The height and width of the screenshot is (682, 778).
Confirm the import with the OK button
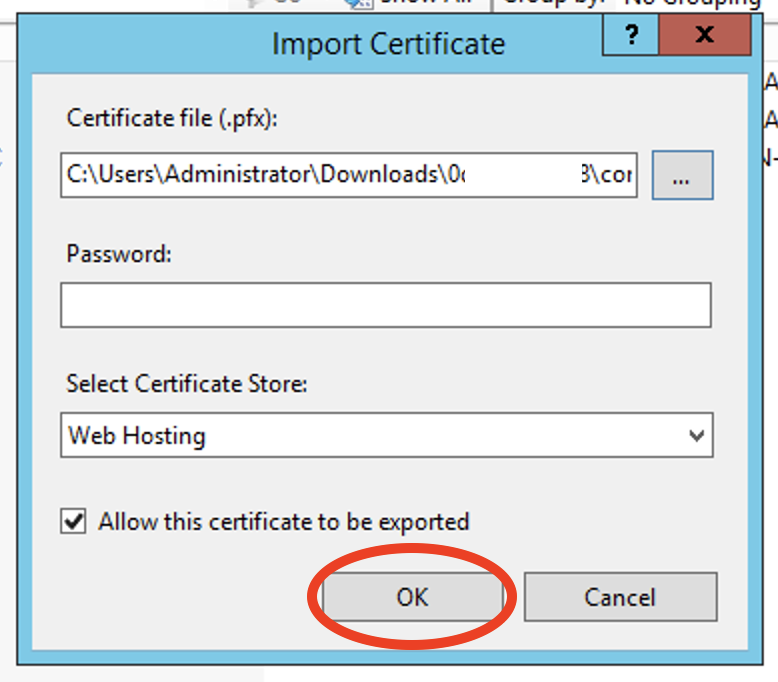[x=411, y=597]
